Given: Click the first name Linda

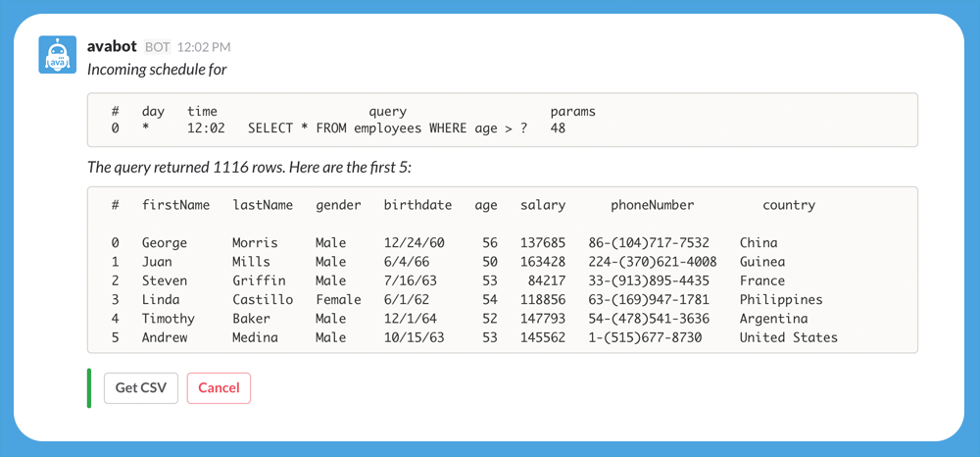Looking at the screenshot, I should click(x=161, y=299).
